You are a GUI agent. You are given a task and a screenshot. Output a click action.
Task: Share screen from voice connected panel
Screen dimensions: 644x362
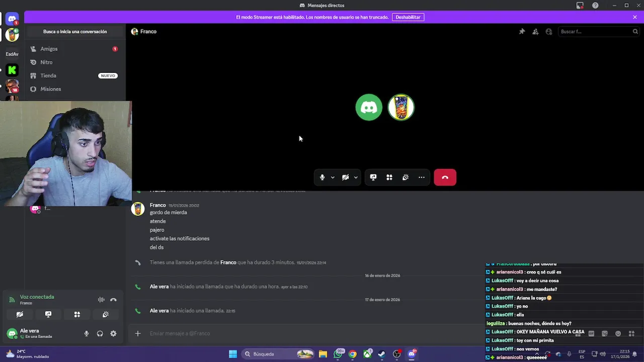(x=48, y=314)
